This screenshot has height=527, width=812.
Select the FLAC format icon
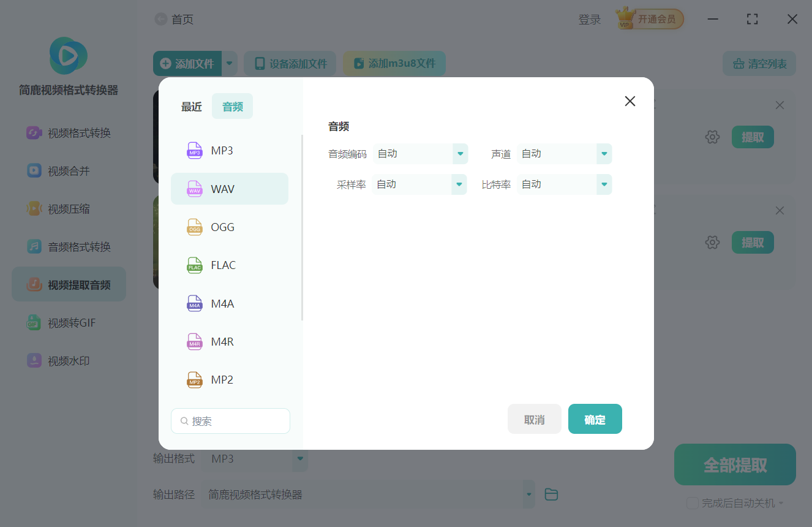tap(195, 265)
